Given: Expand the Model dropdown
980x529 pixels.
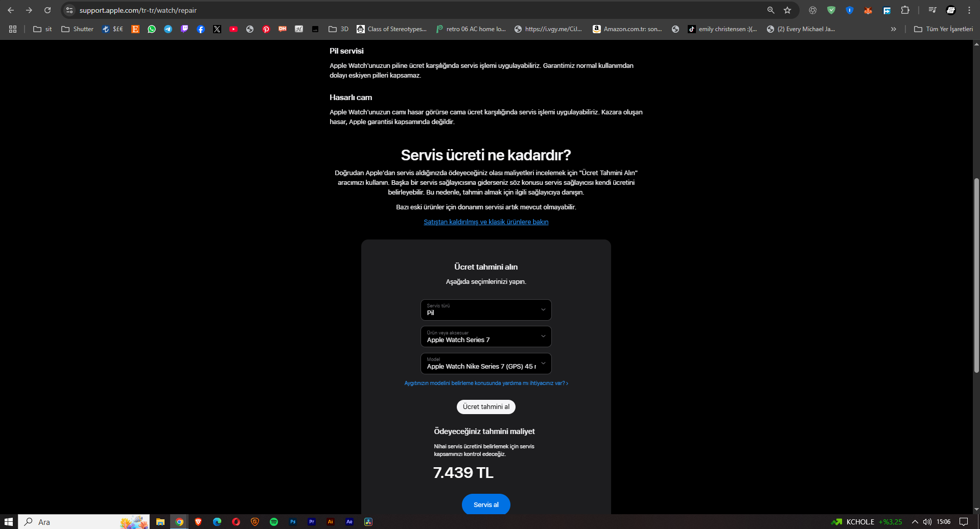Looking at the screenshot, I should click(x=486, y=364).
